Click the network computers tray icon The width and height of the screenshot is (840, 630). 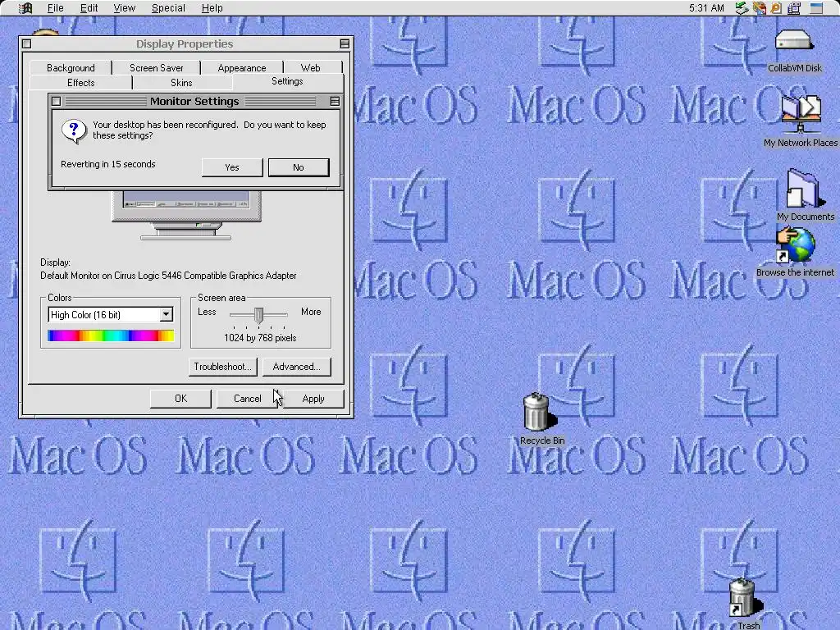(794, 8)
